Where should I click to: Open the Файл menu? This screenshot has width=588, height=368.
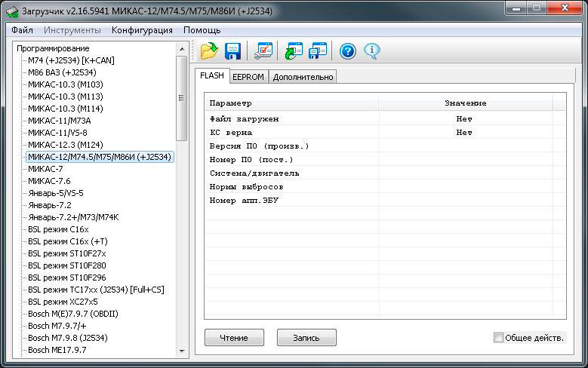coord(22,30)
